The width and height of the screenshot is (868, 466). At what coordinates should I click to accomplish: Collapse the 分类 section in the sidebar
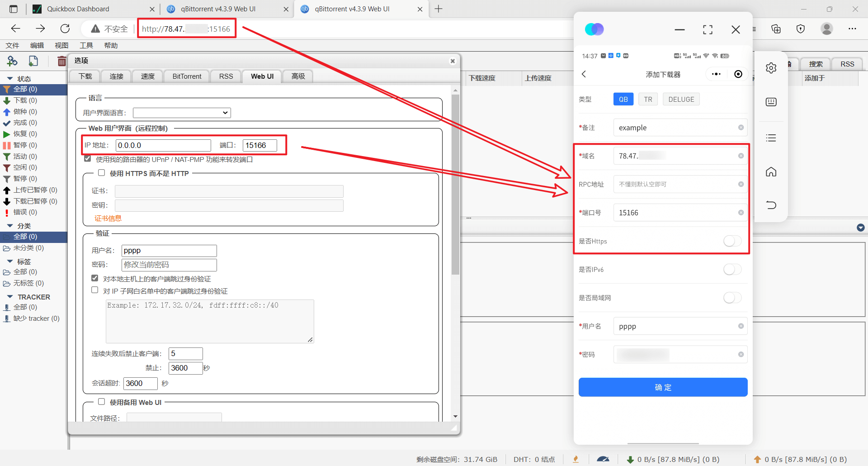tap(10, 225)
